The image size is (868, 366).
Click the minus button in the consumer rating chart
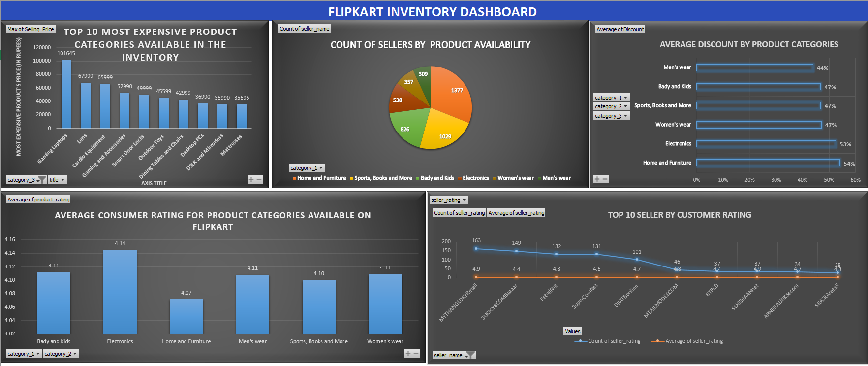(x=416, y=353)
